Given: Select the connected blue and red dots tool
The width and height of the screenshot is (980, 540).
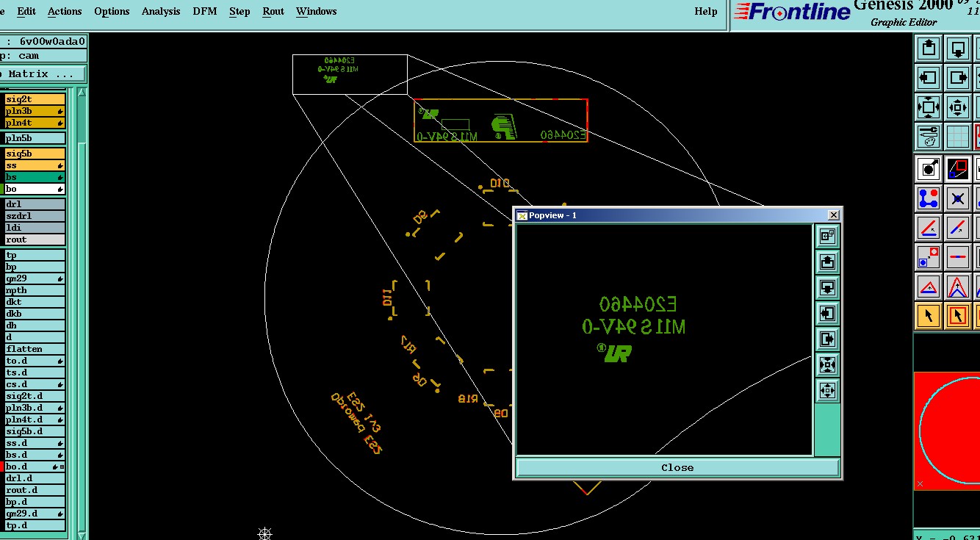Looking at the screenshot, I should point(929,198).
